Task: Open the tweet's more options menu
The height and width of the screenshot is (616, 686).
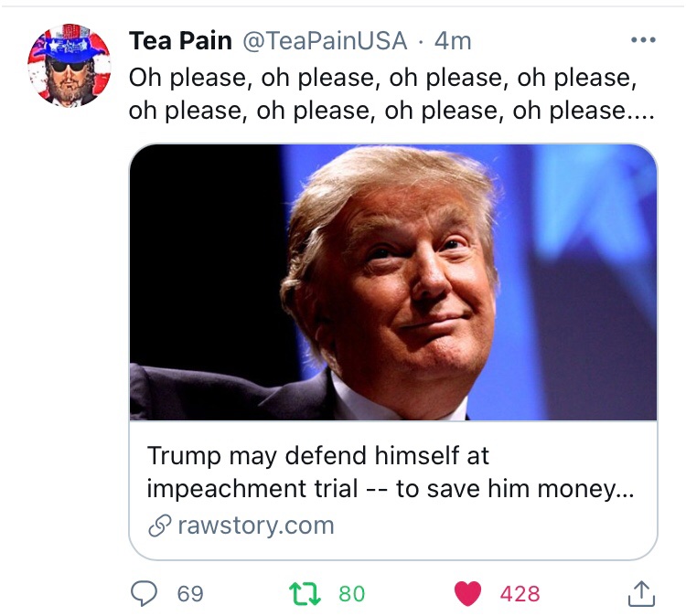Action: pos(643,41)
